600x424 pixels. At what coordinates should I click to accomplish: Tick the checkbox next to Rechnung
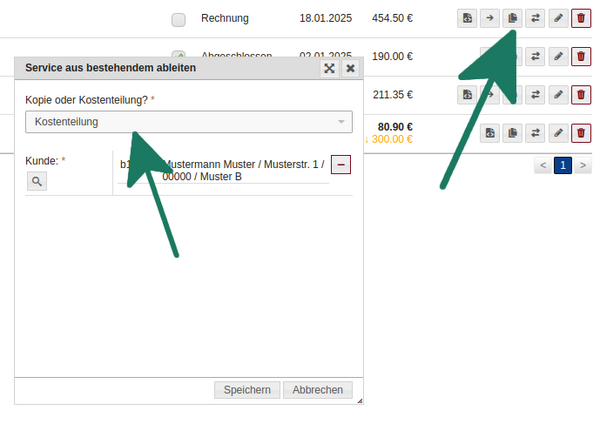coord(178,19)
